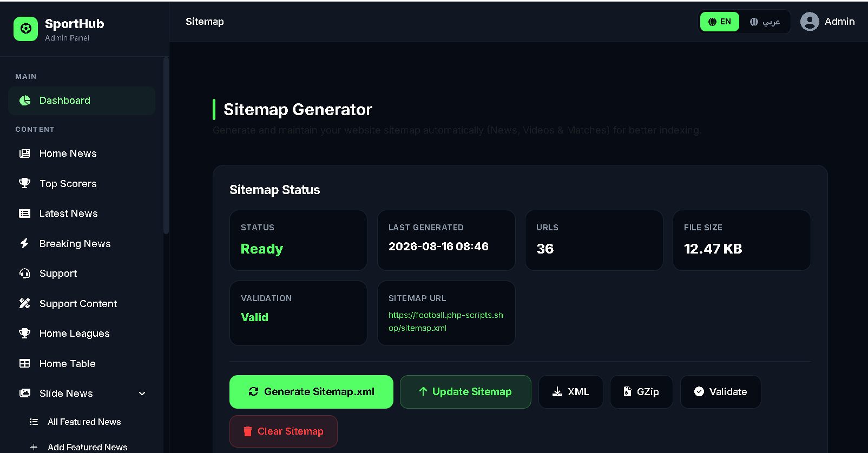Click the Home Table grid icon
Viewport: 868px width, 453px height.
[25, 363]
